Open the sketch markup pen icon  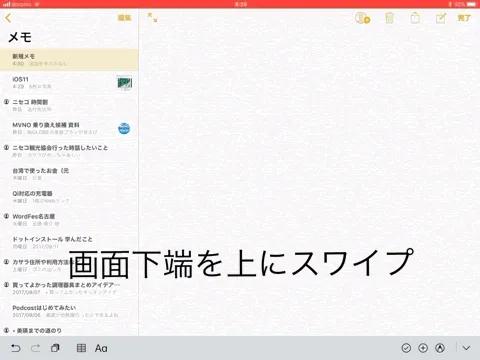point(440,348)
